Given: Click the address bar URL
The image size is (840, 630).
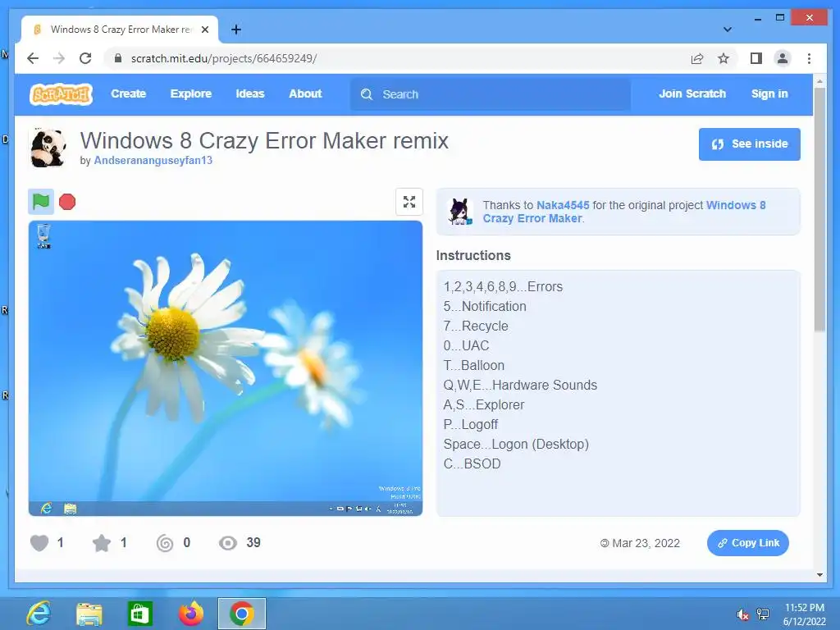Looking at the screenshot, I should pyautogui.click(x=224, y=58).
